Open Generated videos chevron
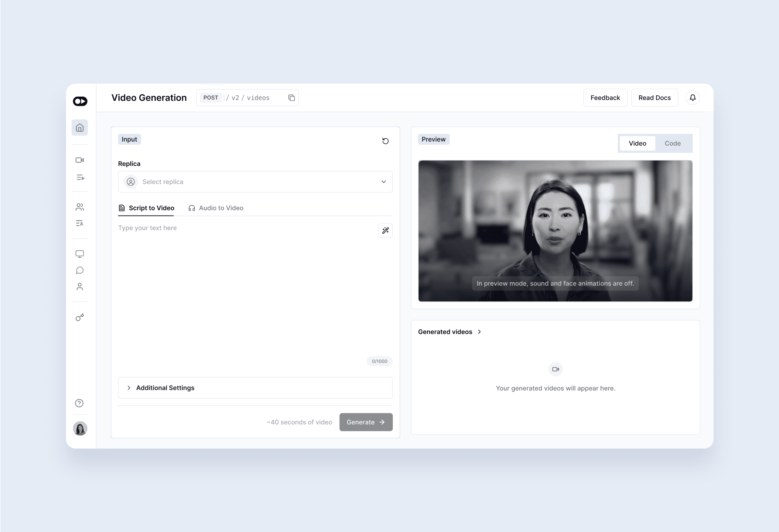 pyautogui.click(x=479, y=332)
